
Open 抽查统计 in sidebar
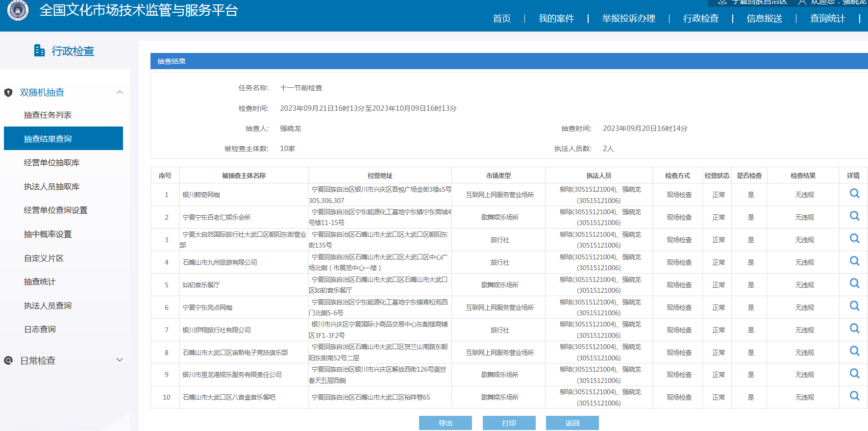(40, 281)
